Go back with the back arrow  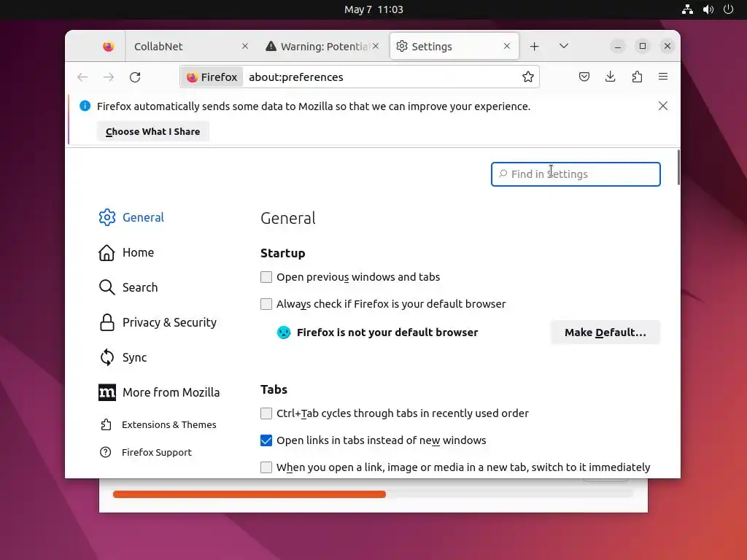[82, 77]
